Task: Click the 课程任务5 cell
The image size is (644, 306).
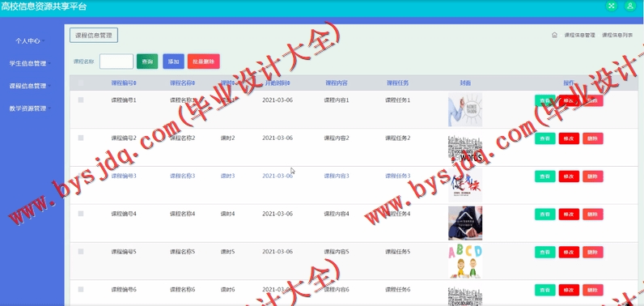Action: [397, 252]
